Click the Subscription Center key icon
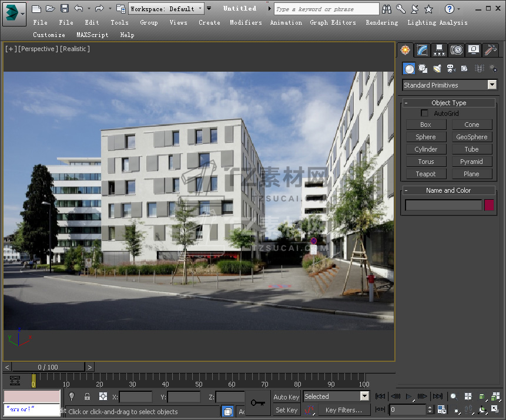The height and width of the screenshot is (420, 506). (x=401, y=9)
